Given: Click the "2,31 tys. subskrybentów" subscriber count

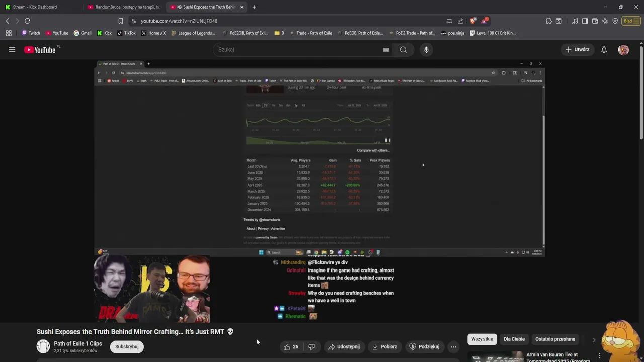Looking at the screenshot, I should pyautogui.click(x=75, y=351).
